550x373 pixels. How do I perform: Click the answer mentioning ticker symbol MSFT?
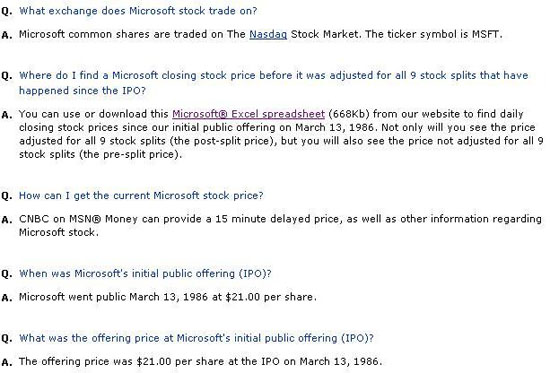coord(261,34)
